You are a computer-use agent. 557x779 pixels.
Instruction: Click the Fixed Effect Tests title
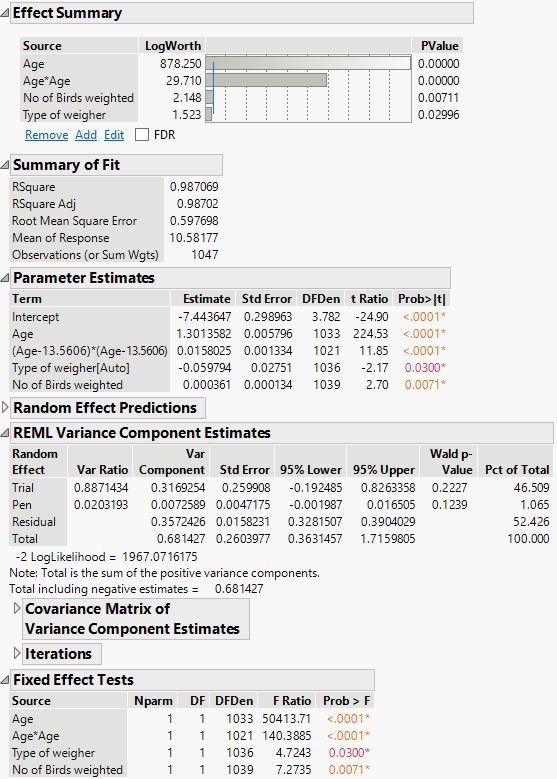click(x=74, y=680)
